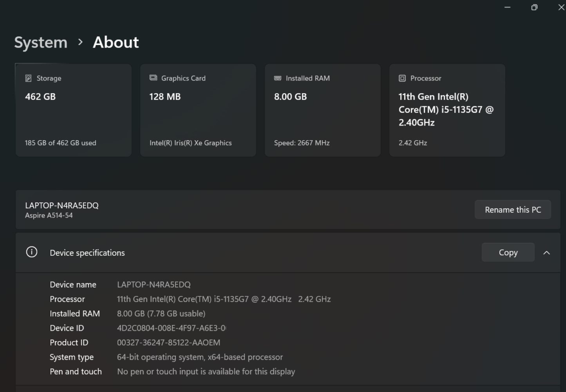Click the Processor chip icon
Image resolution: width=566 pixels, height=392 pixels.
point(402,78)
